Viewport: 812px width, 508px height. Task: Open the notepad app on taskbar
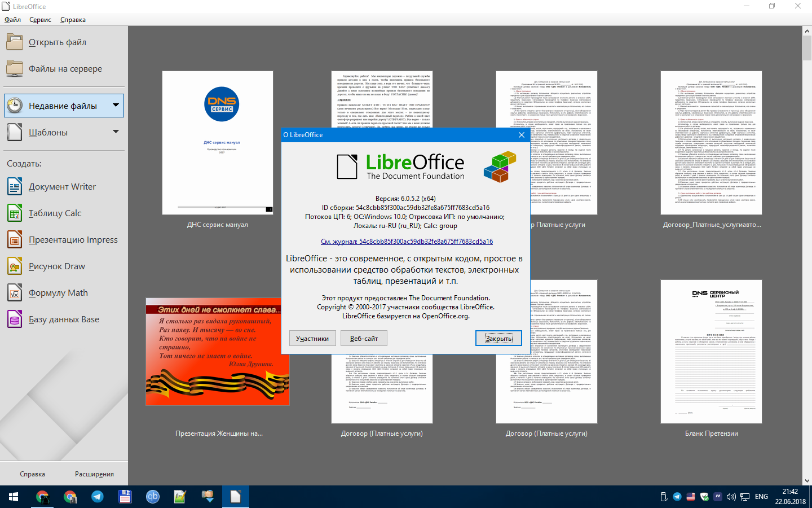click(x=180, y=497)
